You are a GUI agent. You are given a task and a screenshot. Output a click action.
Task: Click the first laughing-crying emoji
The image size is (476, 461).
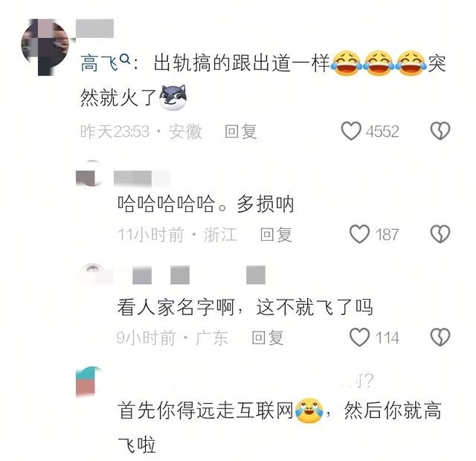pyautogui.click(x=347, y=63)
